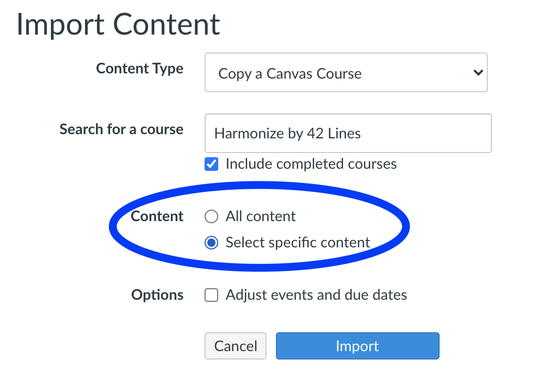Enable the "Adjust events and due dates" checkbox

[211, 296]
